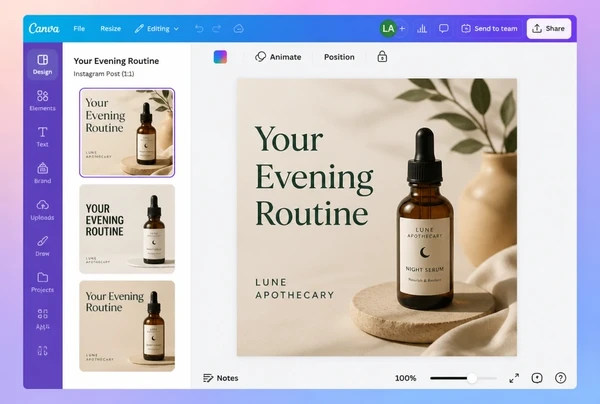Click the Animate button
This screenshot has height=404, width=600.
tap(278, 57)
